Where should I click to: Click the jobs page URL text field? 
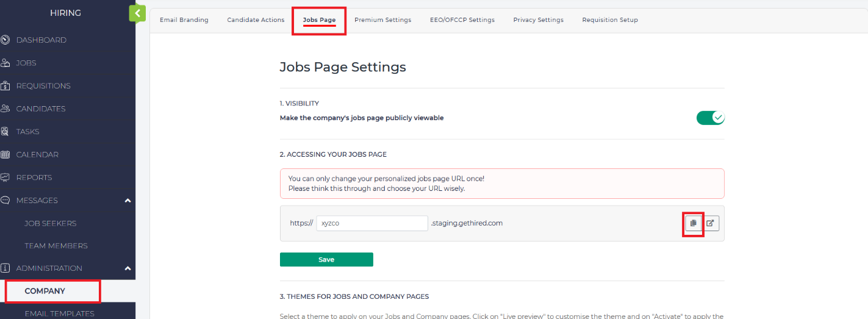point(371,223)
